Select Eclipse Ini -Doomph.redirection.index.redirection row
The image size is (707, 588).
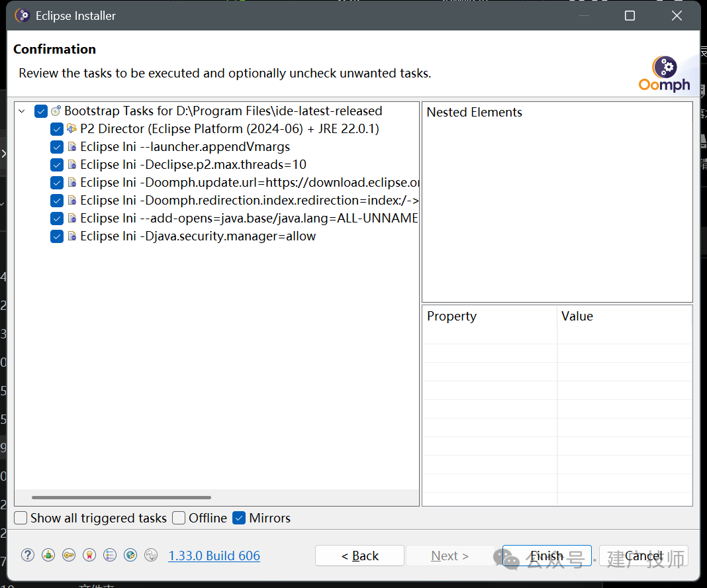pos(250,200)
